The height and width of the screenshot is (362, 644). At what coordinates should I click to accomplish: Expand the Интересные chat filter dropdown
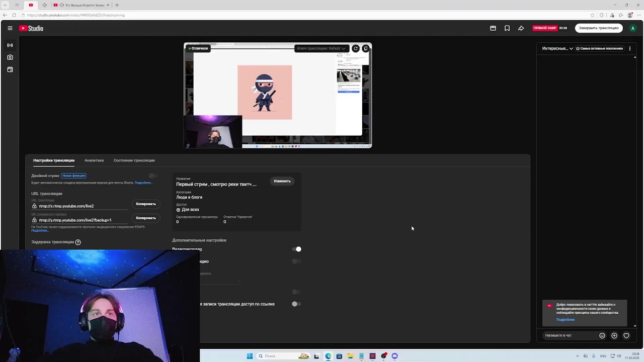(x=557, y=48)
